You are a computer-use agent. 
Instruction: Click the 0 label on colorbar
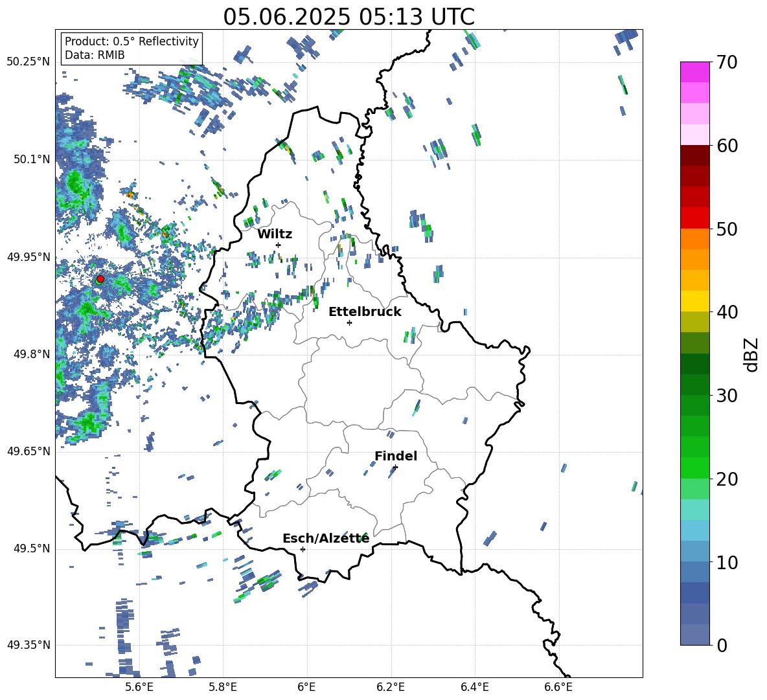pyautogui.click(x=722, y=645)
